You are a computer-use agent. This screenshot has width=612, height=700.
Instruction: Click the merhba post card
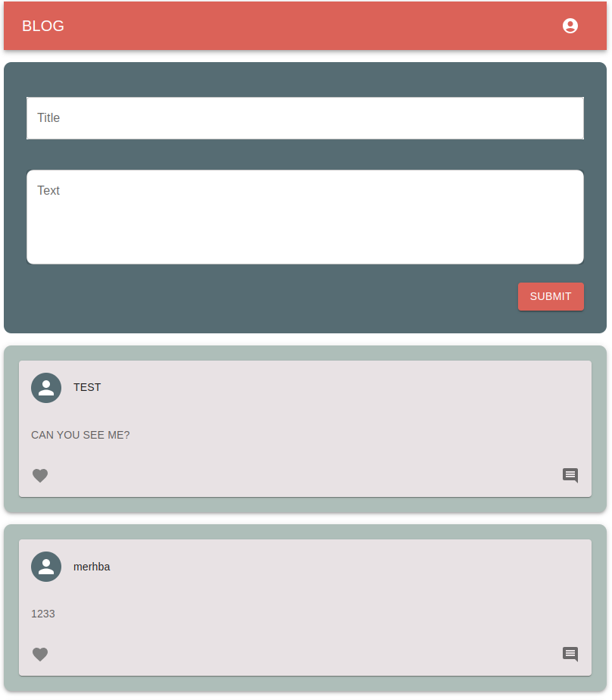pos(305,608)
